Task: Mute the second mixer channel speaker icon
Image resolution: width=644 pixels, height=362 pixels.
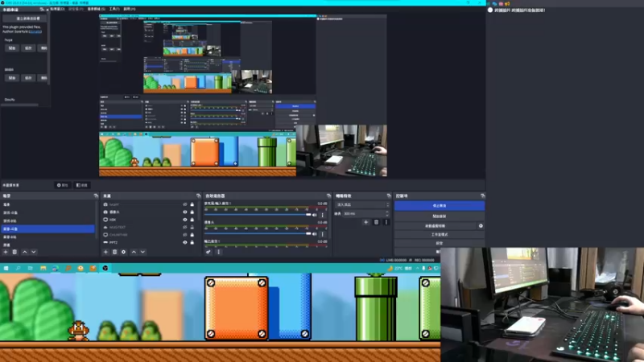Action: 315,234
